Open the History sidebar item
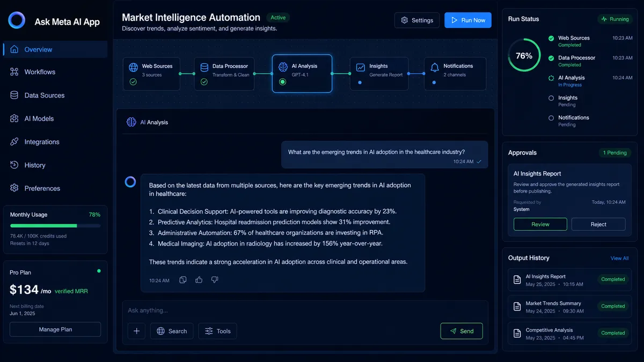Screen dimensions: 644x362 pyautogui.click(x=55, y=165)
